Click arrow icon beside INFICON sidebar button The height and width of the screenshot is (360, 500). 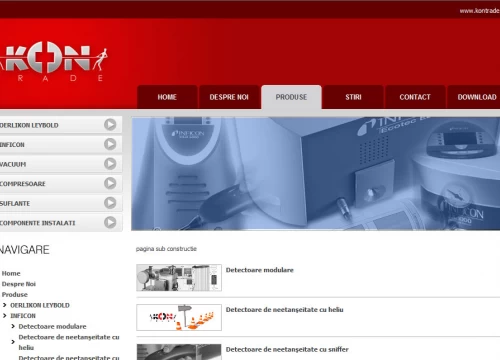click(110, 144)
